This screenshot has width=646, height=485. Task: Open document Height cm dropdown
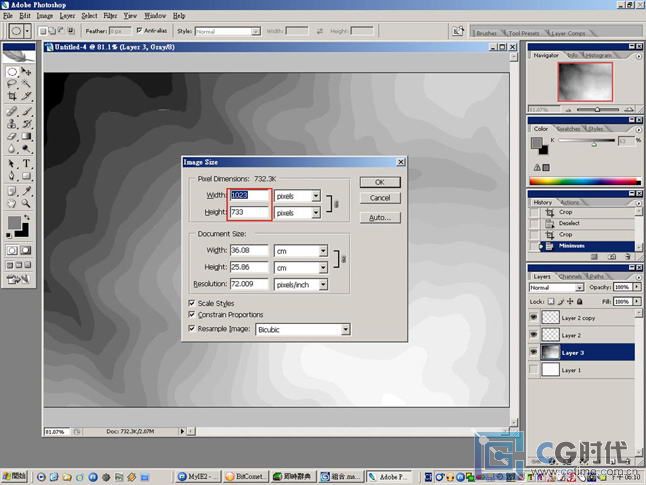[323, 268]
